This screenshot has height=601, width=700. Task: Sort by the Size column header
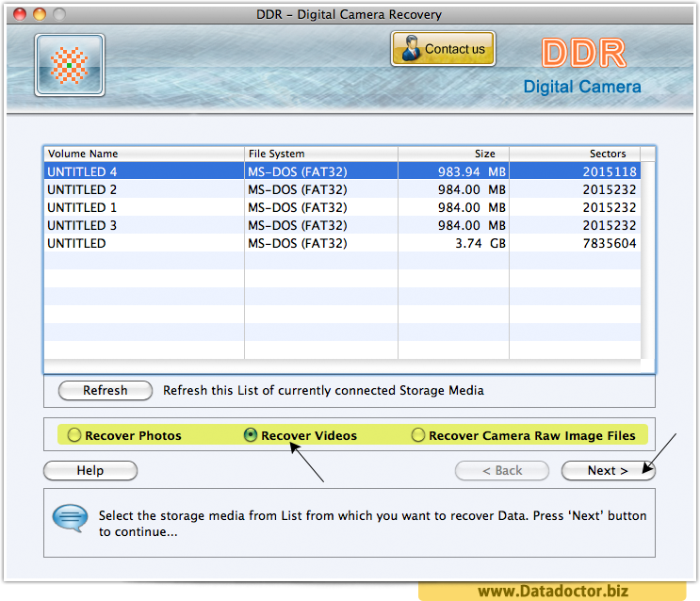pyautogui.click(x=453, y=154)
